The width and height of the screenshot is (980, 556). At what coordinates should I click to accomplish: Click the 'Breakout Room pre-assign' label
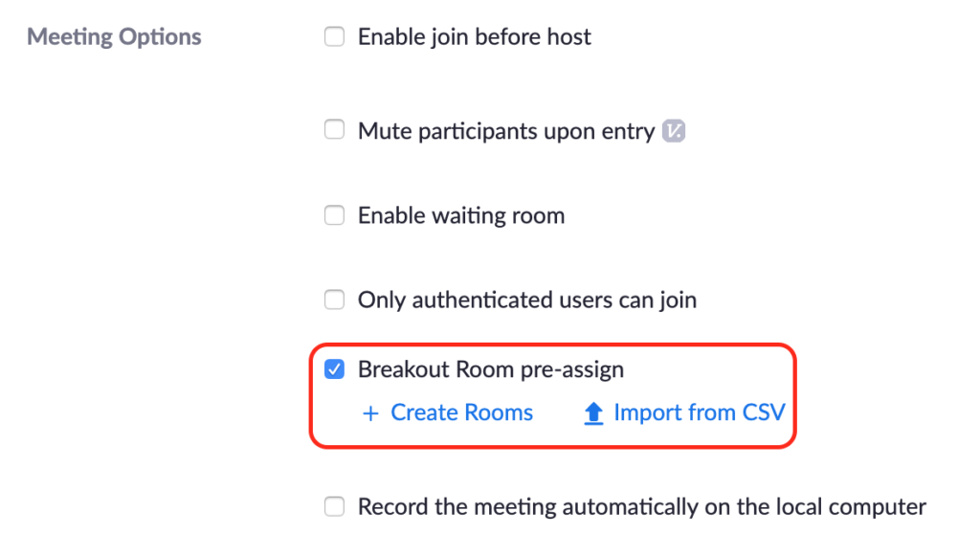click(491, 369)
